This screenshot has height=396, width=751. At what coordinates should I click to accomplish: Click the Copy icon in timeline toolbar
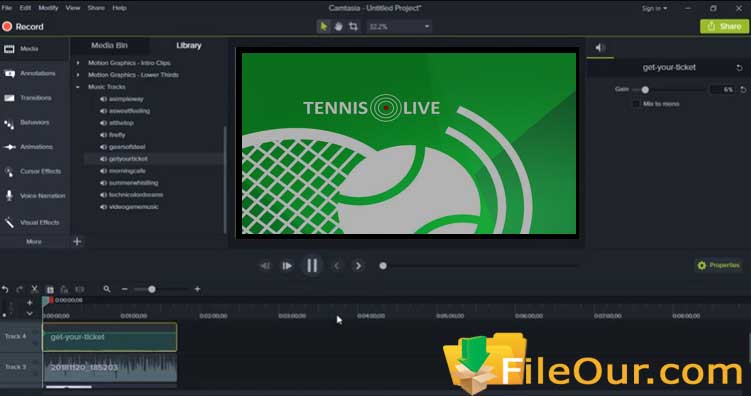50,290
